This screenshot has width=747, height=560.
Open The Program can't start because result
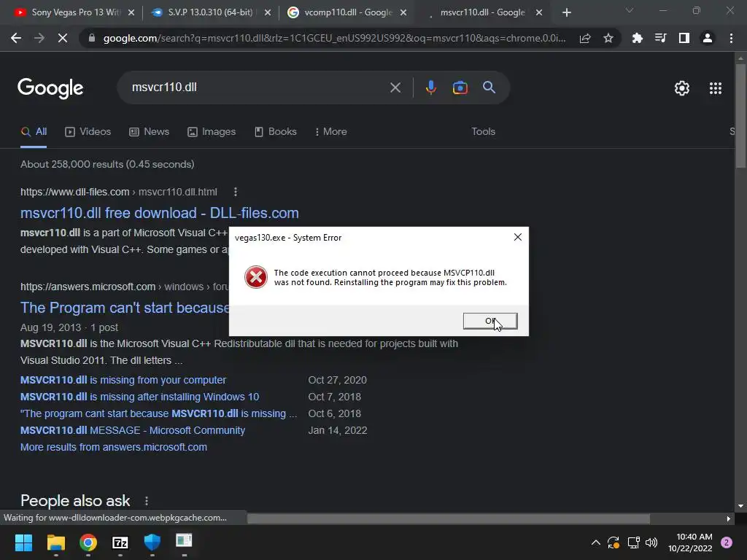click(125, 308)
